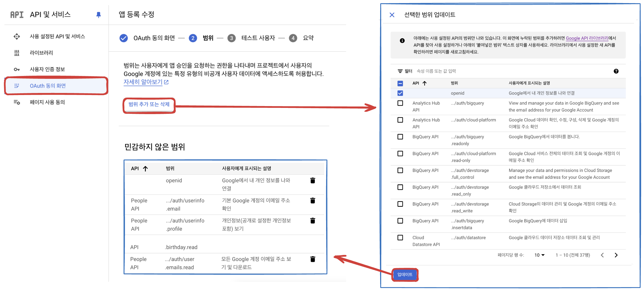The image size is (644, 291).
Task: Open the rows per page dropdown
Action: 539,255
